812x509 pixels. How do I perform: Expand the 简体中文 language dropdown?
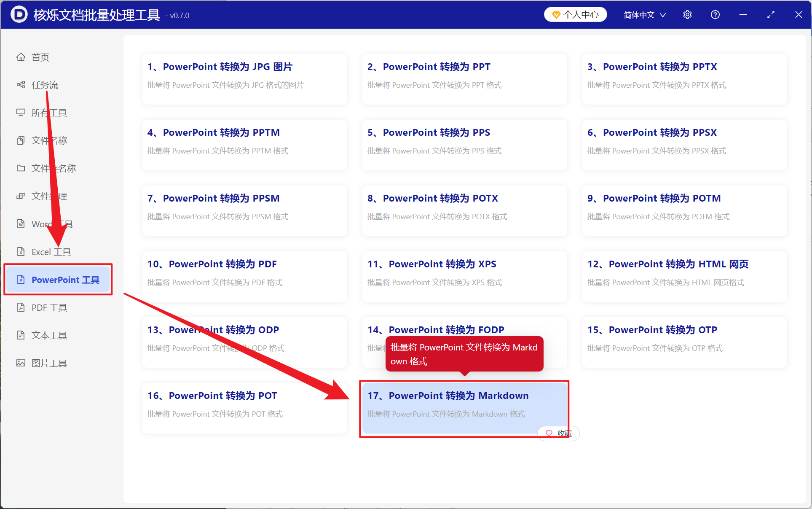click(x=645, y=15)
